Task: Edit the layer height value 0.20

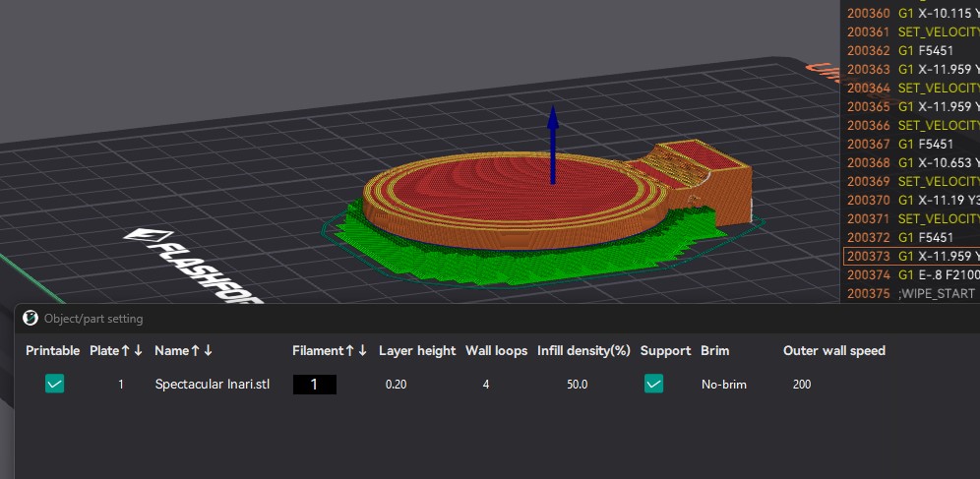Action: click(x=397, y=385)
